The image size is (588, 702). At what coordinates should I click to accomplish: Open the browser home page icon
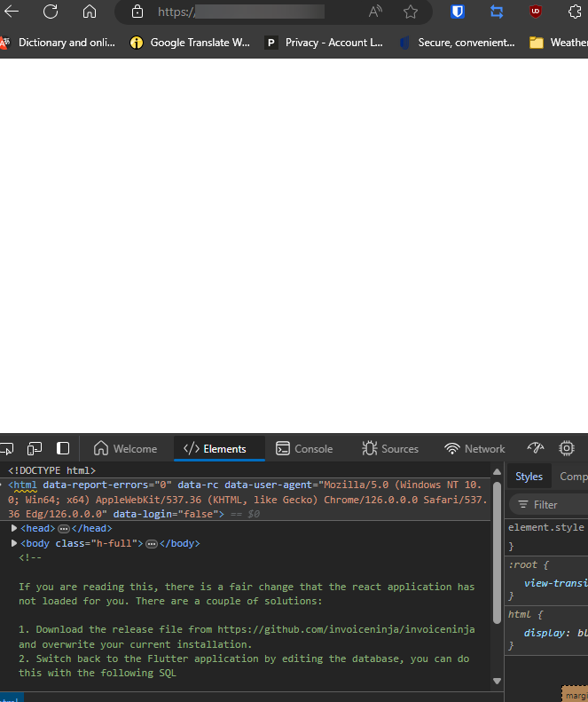click(90, 12)
